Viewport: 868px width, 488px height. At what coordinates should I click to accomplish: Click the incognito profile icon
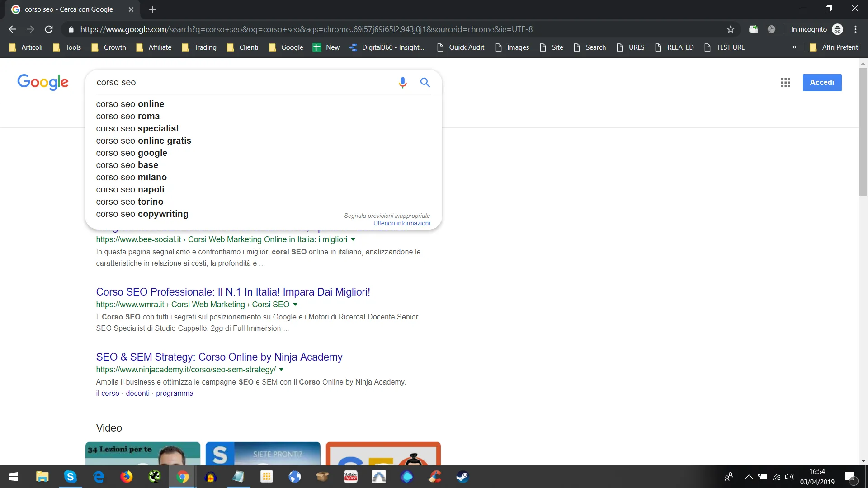click(837, 29)
